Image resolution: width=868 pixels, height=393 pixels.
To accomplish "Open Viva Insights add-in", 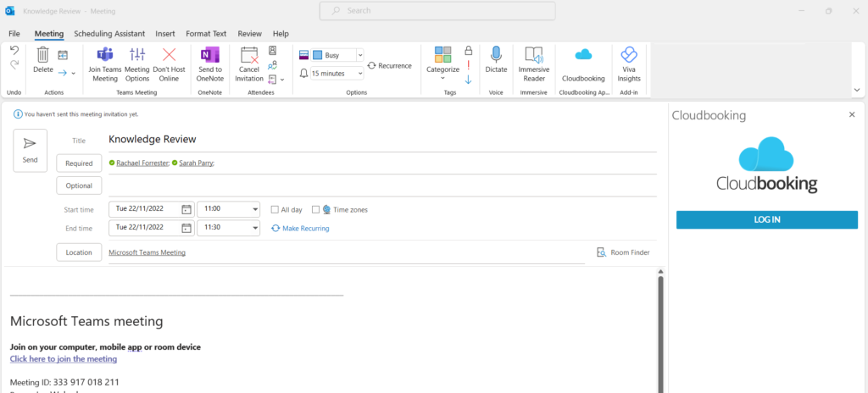I will [629, 64].
